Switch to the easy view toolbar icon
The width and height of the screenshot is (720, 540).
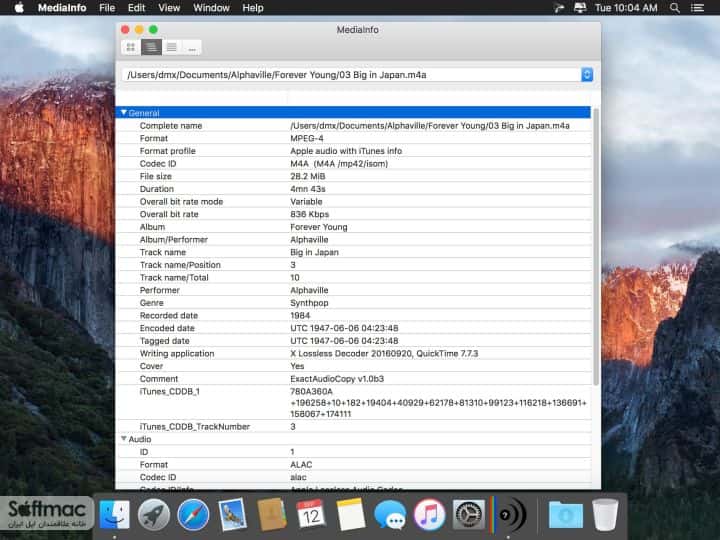131,47
